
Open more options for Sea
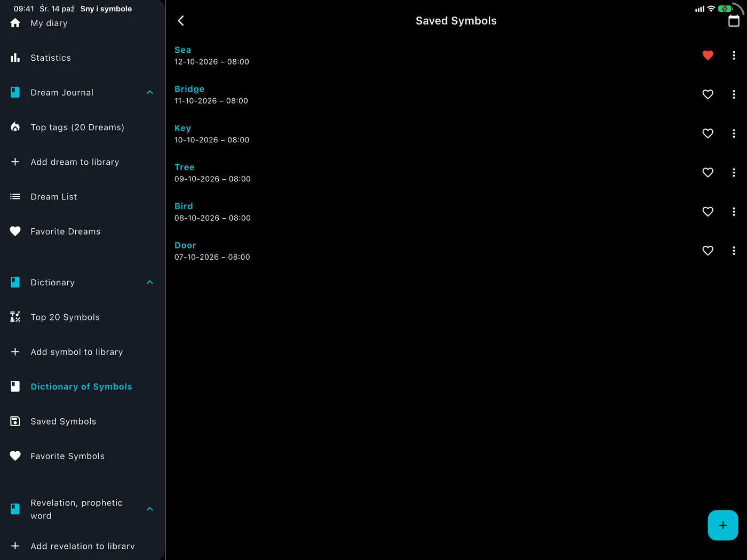coord(734,55)
